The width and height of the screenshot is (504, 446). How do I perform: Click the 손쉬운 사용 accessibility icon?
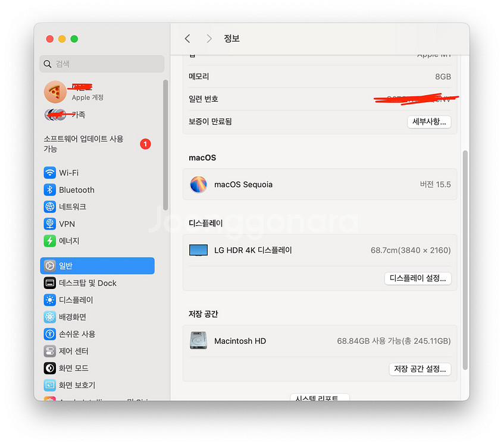pos(49,334)
